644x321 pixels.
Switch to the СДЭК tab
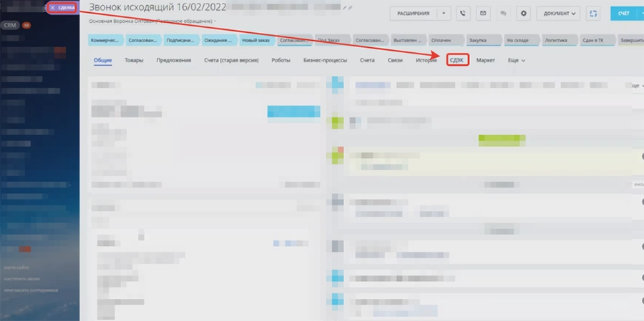(x=457, y=61)
